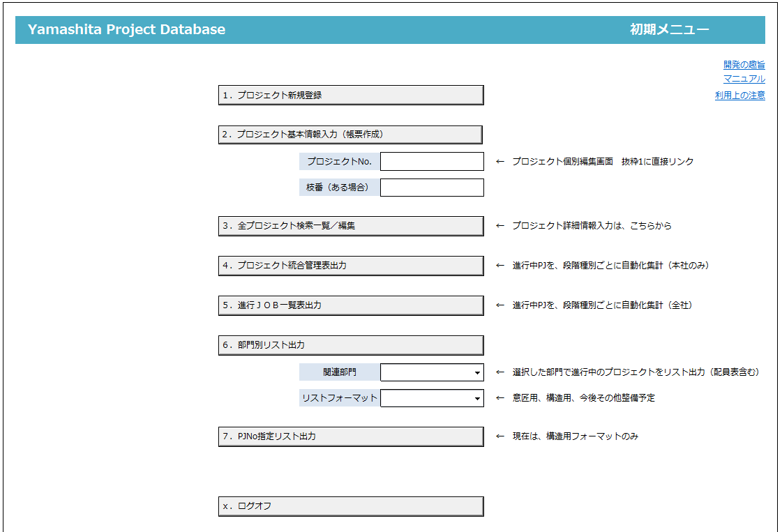This screenshot has height=532, width=782.
Task: Click the プロジェクトNo. label
Action: click(x=339, y=162)
